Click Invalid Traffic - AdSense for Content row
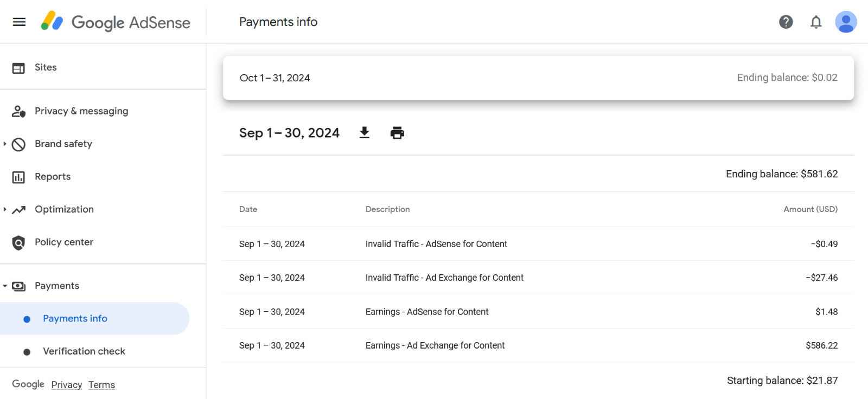Screen dimensions: 868x399 tap(538, 244)
